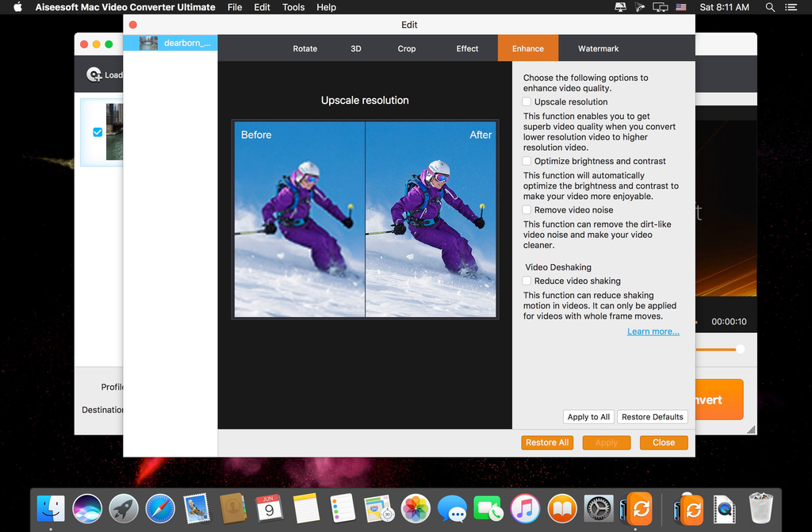Open Notification Center list icon
This screenshot has width=812, height=532.
791,7
